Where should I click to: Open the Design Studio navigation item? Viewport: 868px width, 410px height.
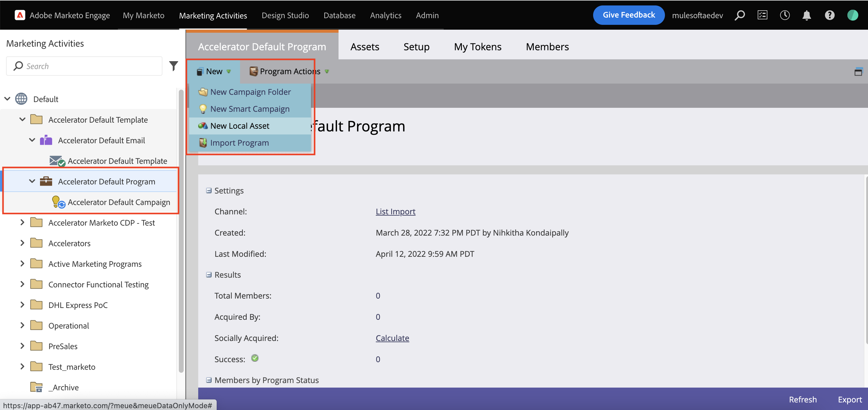285,15
